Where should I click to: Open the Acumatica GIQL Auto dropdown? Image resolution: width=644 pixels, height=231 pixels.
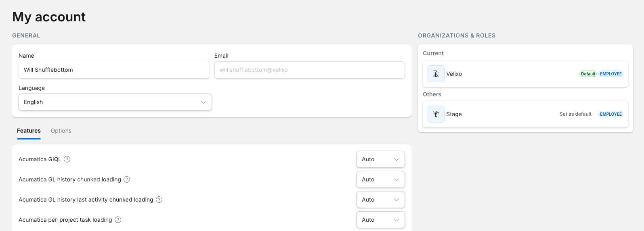tap(381, 159)
